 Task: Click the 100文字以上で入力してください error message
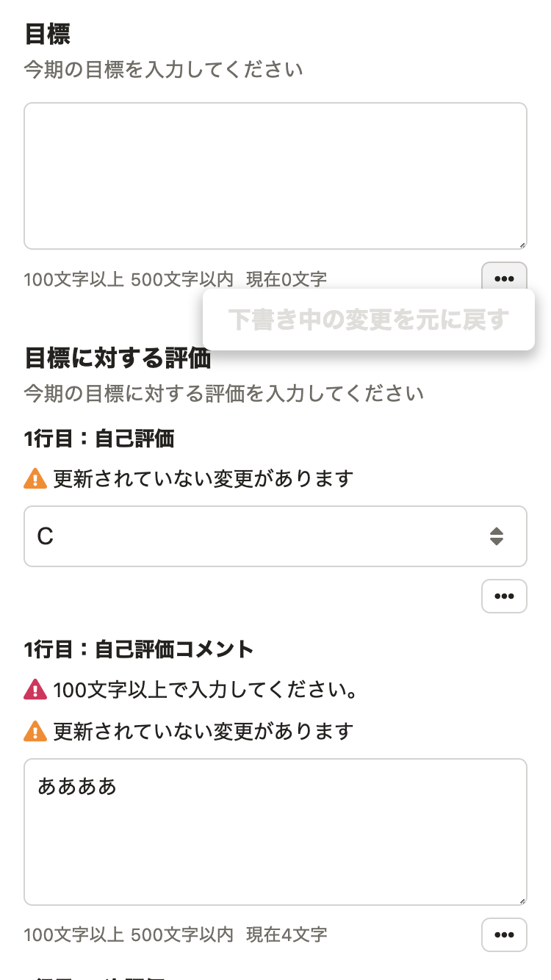[x=206, y=691]
